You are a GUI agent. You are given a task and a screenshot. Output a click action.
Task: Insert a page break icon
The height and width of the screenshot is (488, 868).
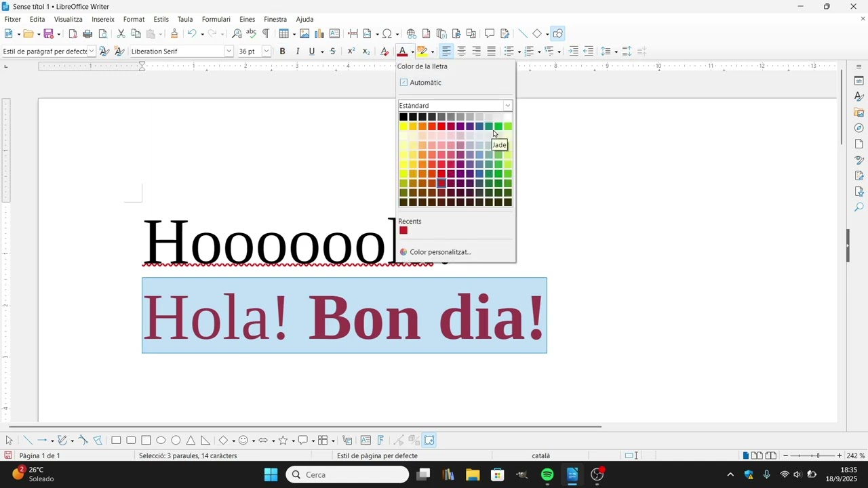point(353,34)
